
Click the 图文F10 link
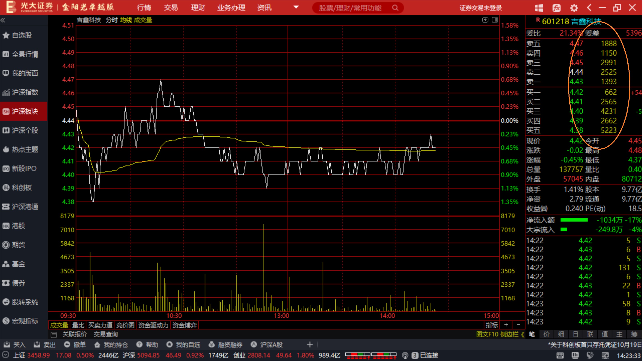point(487,334)
